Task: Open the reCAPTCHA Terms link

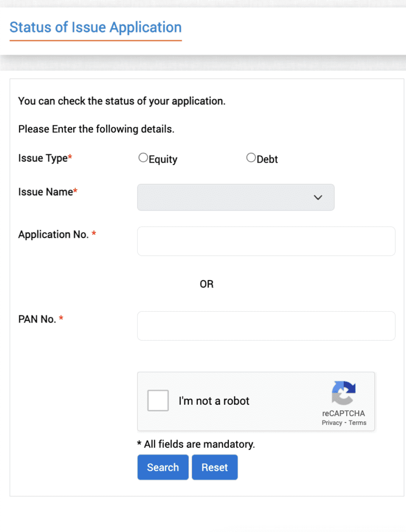Action: click(x=358, y=423)
